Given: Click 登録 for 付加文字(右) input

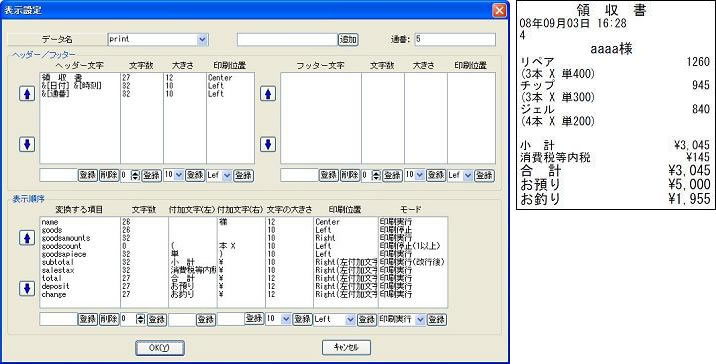Looking at the screenshot, I should click(254, 318).
